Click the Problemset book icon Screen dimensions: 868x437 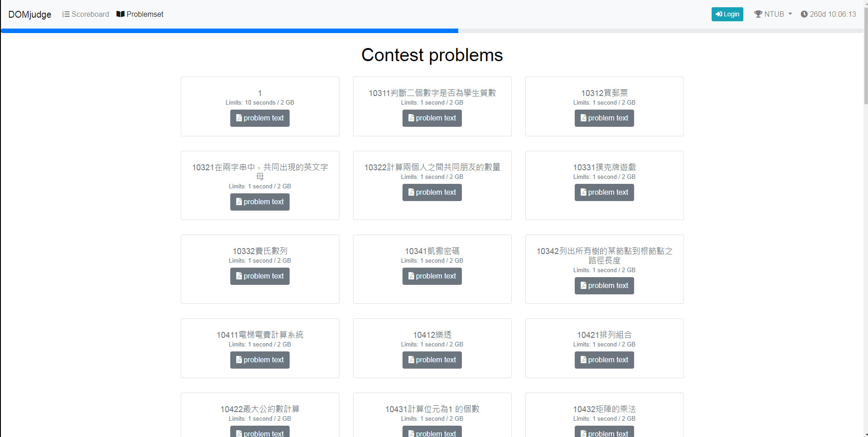pos(121,14)
